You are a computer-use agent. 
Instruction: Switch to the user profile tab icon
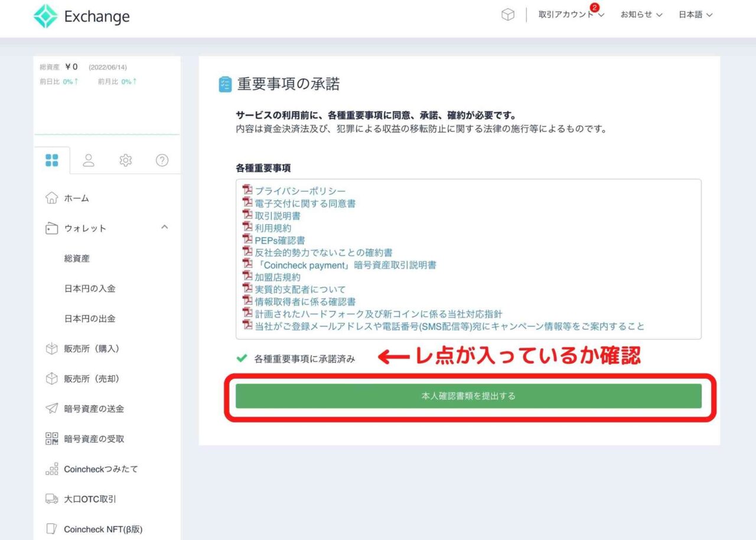(x=89, y=160)
